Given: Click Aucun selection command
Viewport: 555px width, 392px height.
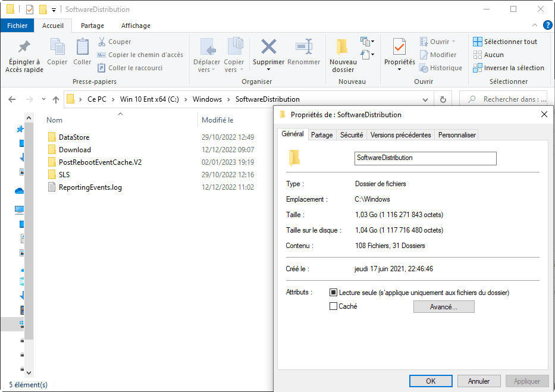Looking at the screenshot, I should click(x=488, y=55).
